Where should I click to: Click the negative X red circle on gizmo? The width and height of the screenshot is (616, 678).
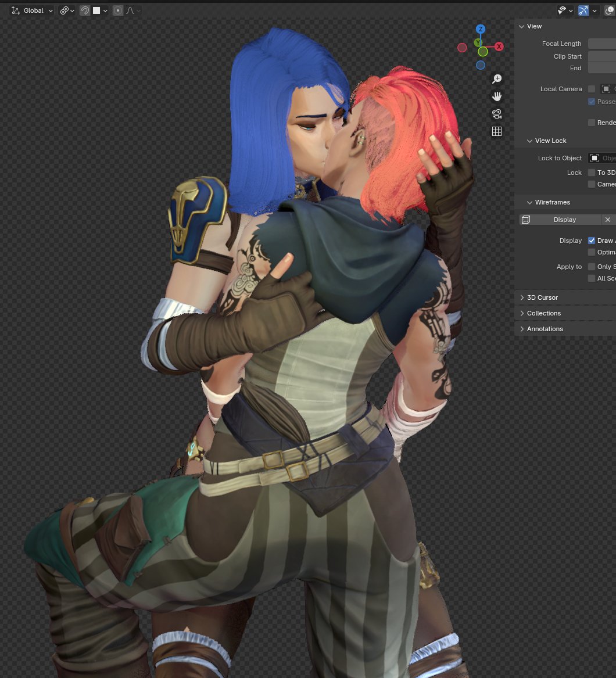point(462,48)
